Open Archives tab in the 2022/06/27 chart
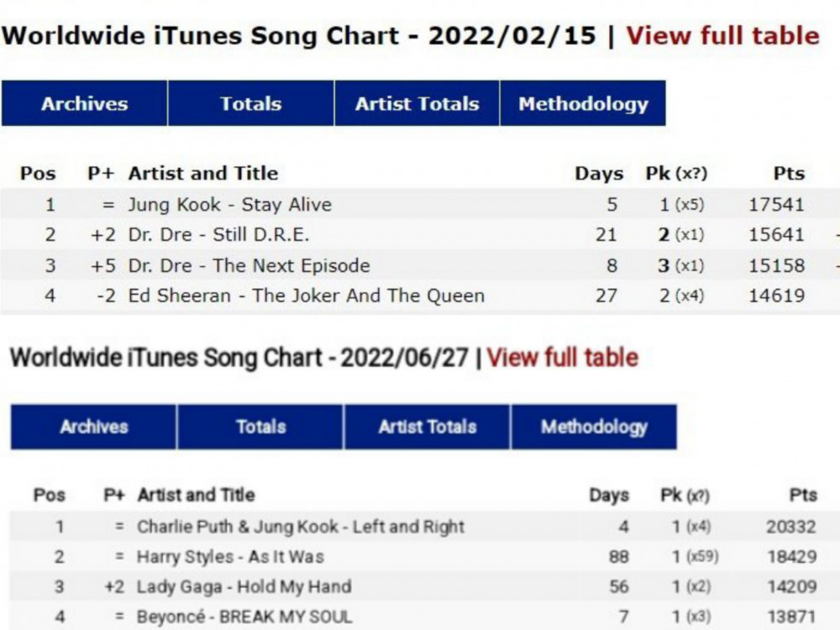This screenshot has width=840, height=630. tap(94, 427)
